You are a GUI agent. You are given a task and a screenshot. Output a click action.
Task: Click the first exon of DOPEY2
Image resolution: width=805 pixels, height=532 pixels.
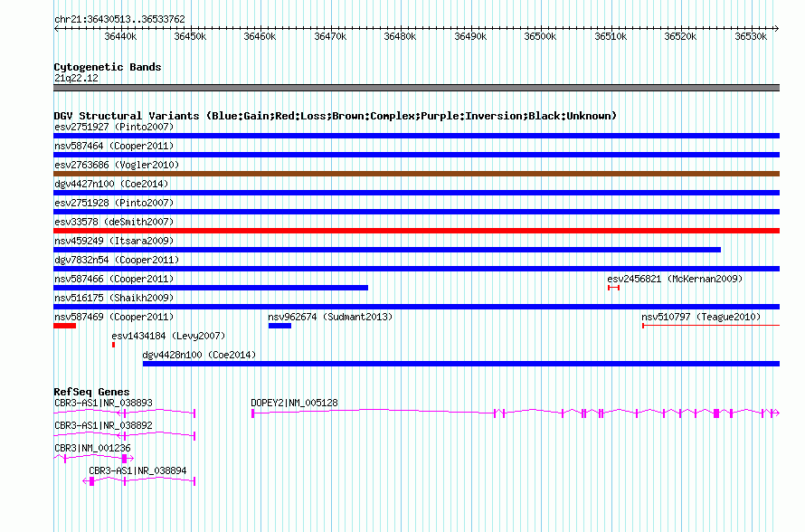(252, 413)
